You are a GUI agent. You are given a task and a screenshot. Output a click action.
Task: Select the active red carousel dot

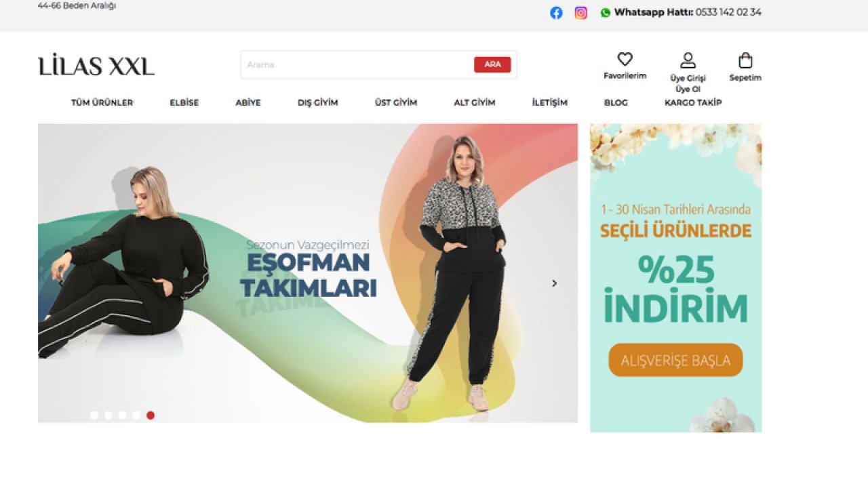[x=151, y=415]
